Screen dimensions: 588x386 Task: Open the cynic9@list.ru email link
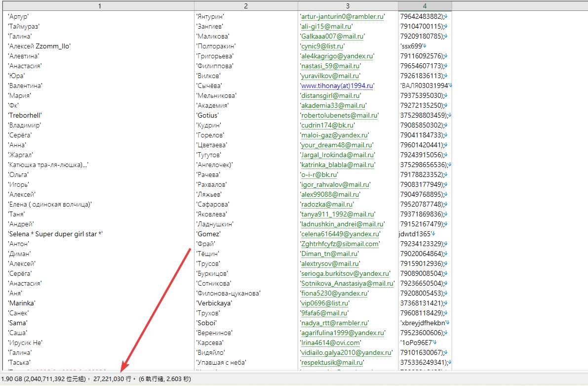(322, 46)
